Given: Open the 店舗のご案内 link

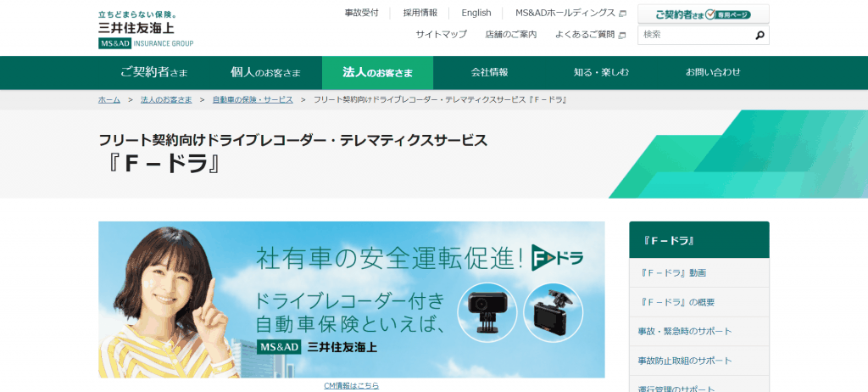Looking at the screenshot, I should pyautogui.click(x=511, y=35).
